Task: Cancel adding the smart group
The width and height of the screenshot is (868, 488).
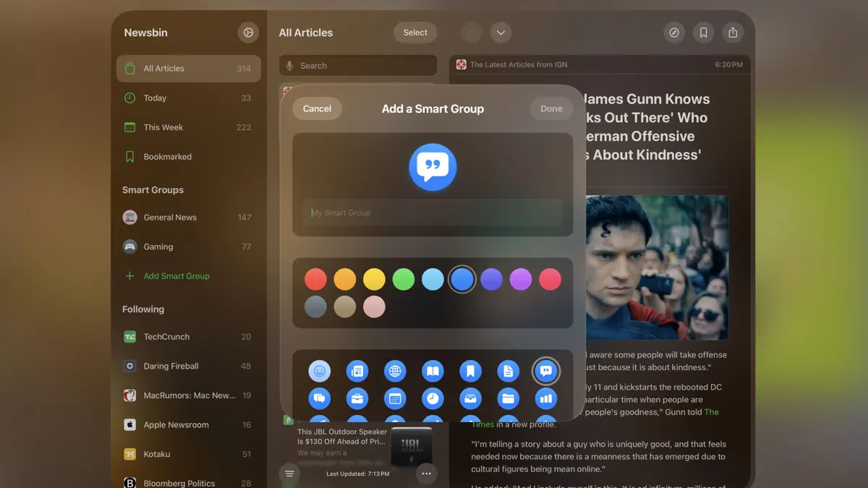Action: [317, 108]
